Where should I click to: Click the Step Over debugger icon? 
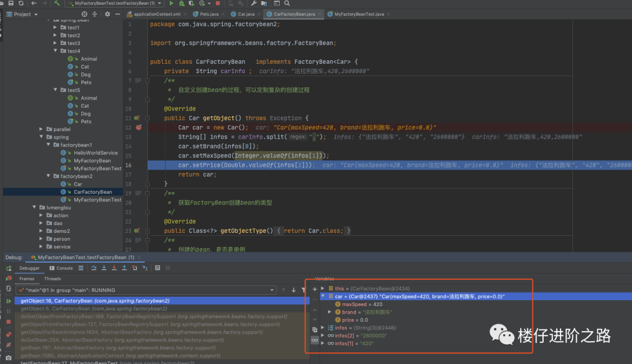pyautogui.click(x=93, y=268)
